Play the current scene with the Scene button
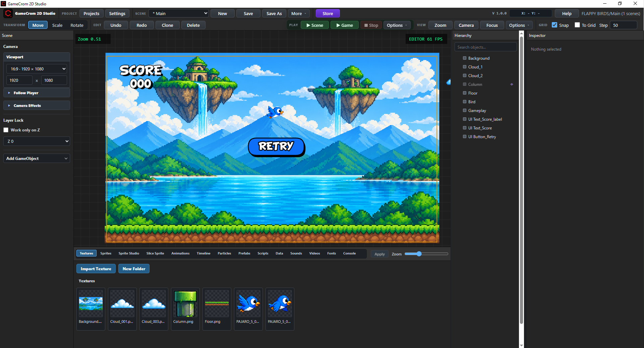This screenshot has height=348, width=644. 315,25
